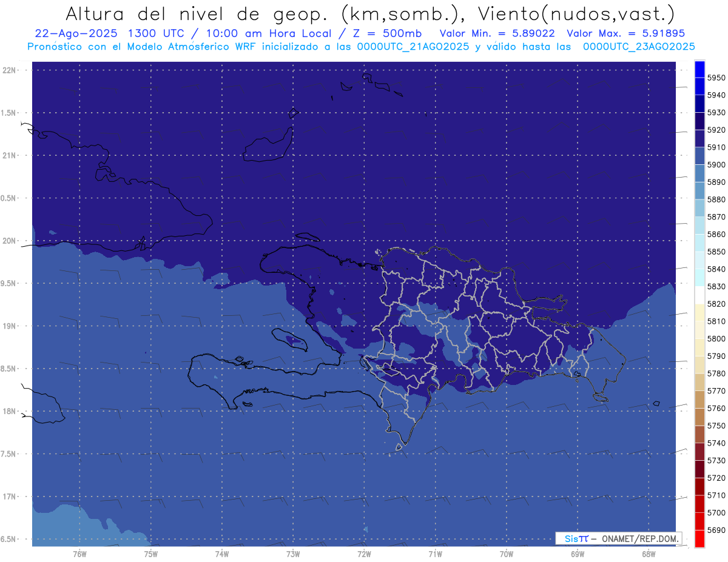Click the colorbar label '5690'
This screenshot has height=562, width=728.
click(x=716, y=530)
